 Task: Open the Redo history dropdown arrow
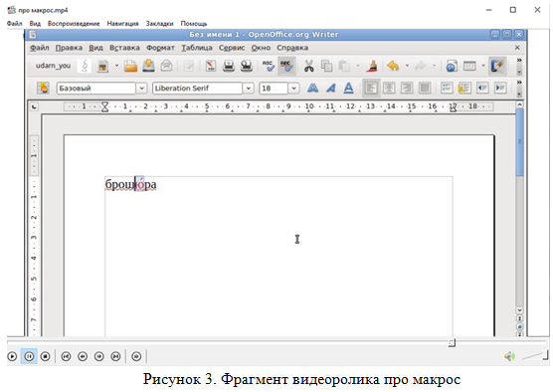tap(435, 66)
